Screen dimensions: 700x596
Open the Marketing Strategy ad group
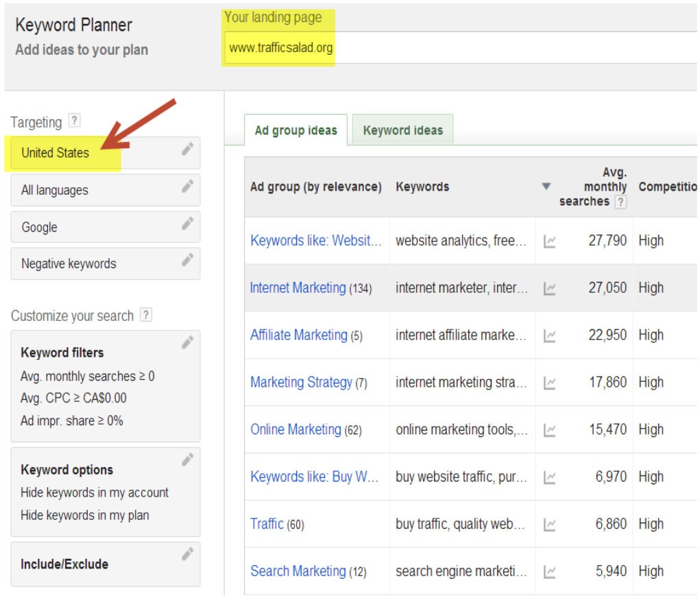(301, 382)
